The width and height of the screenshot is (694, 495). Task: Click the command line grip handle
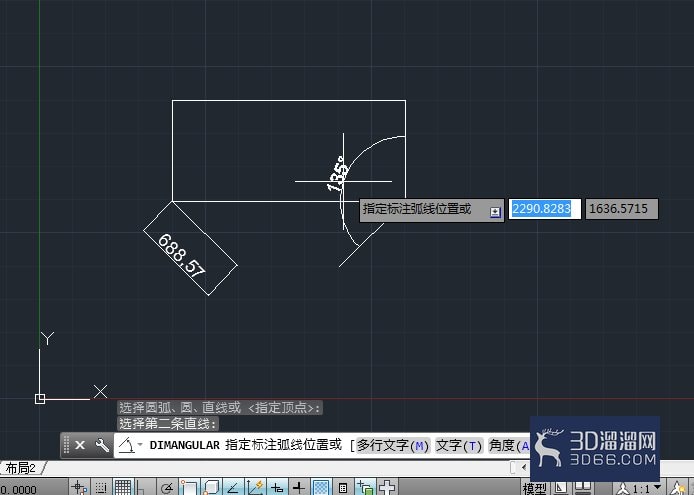66,445
